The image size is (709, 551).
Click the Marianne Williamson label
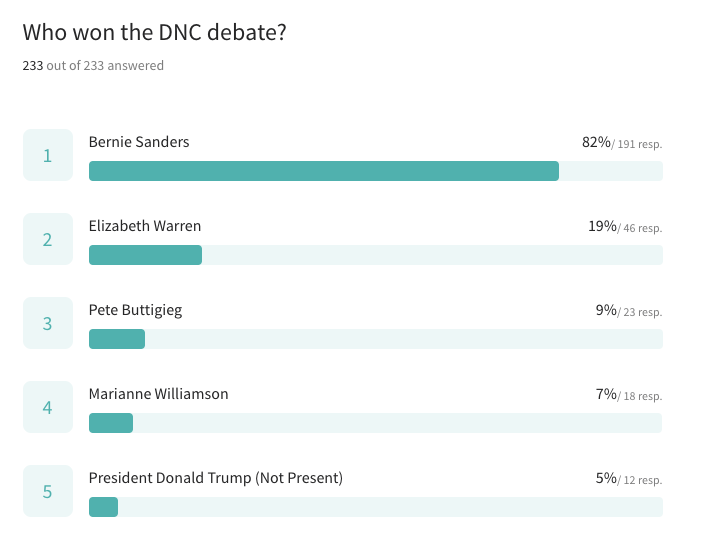tap(158, 394)
